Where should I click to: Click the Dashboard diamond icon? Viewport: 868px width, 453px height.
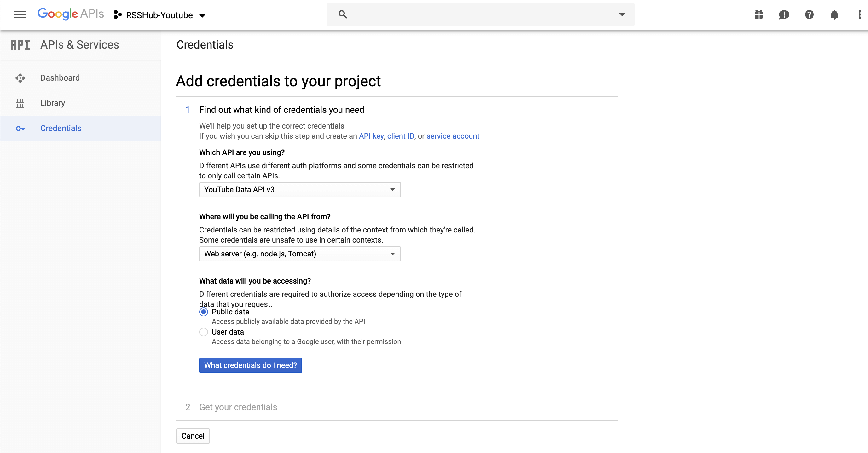(20, 78)
